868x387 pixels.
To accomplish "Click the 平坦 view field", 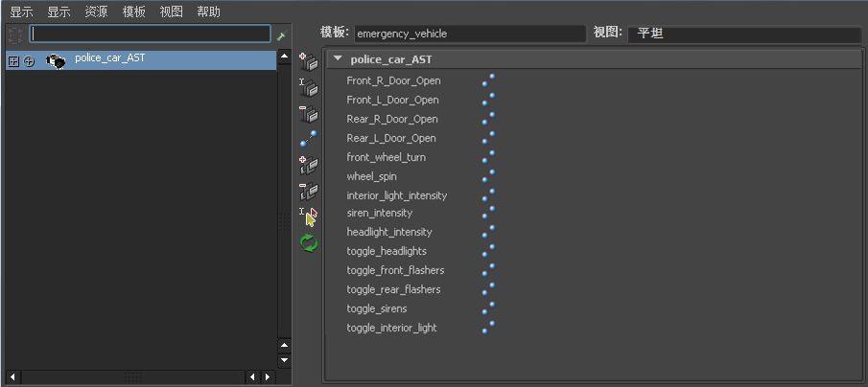I will (744, 34).
